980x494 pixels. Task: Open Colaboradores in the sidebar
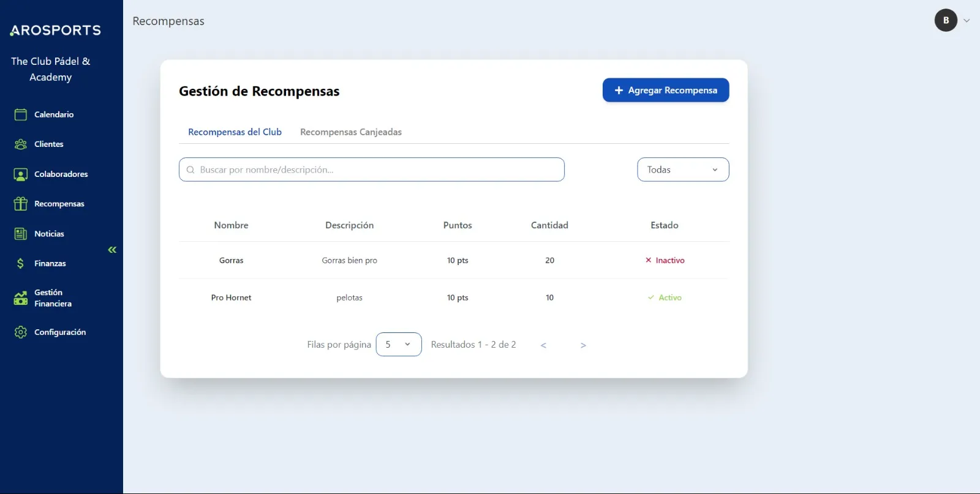coord(61,174)
